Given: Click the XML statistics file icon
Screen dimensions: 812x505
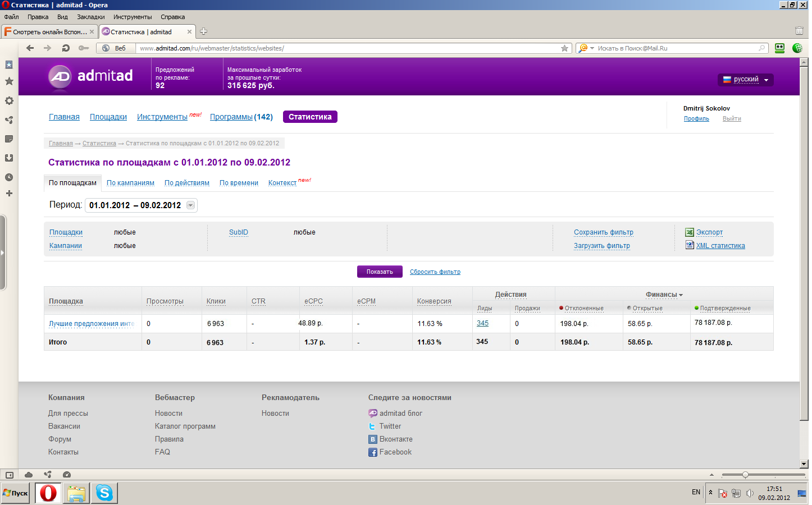Looking at the screenshot, I should [x=690, y=245].
